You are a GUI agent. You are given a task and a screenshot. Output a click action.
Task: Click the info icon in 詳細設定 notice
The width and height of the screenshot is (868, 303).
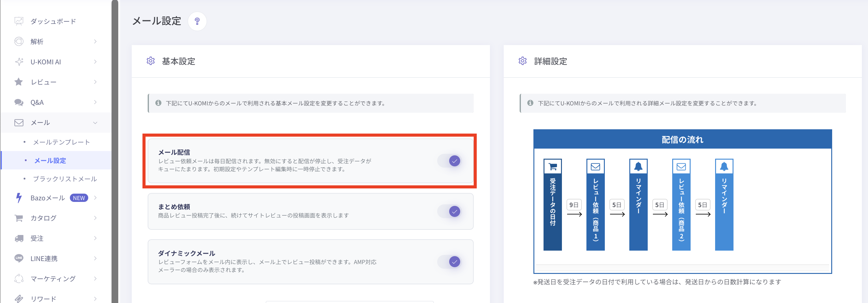click(x=530, y=103)
